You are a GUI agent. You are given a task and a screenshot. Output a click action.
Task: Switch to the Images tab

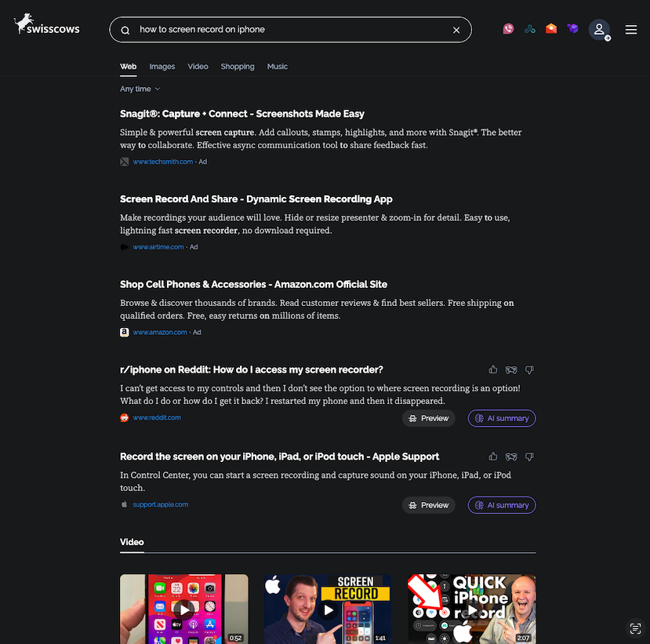[x=162, y=67]
